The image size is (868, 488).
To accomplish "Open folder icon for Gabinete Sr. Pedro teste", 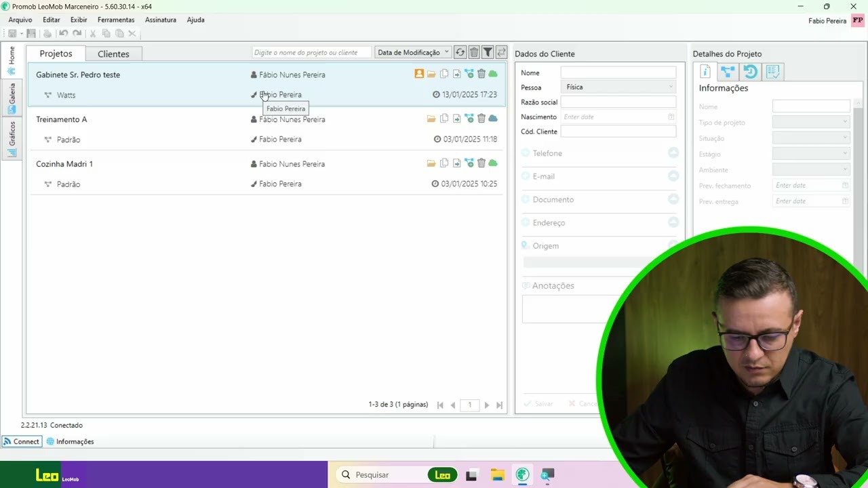I will pyautogui.click(x=431, y=74).
